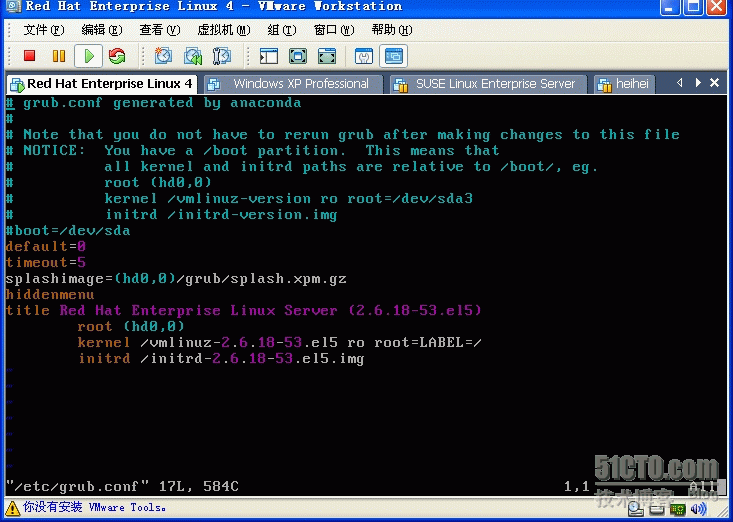Click the 'NOTICE: You have a /boot partition' line
The height and width of the screenshot is (522, 733).
coord(252,150)
